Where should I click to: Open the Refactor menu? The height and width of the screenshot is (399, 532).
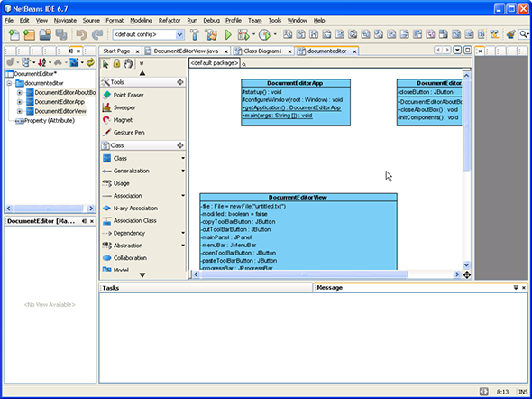tap(170, 21)
